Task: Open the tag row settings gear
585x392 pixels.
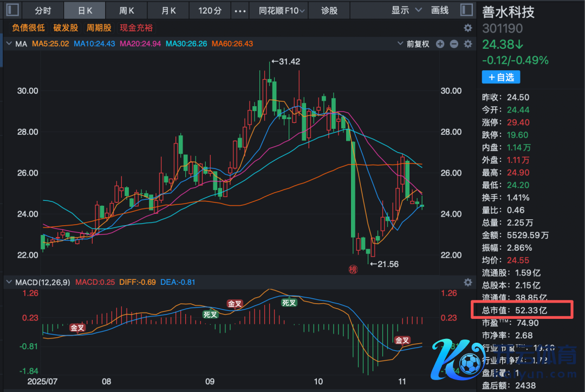Action: [468, 28]
